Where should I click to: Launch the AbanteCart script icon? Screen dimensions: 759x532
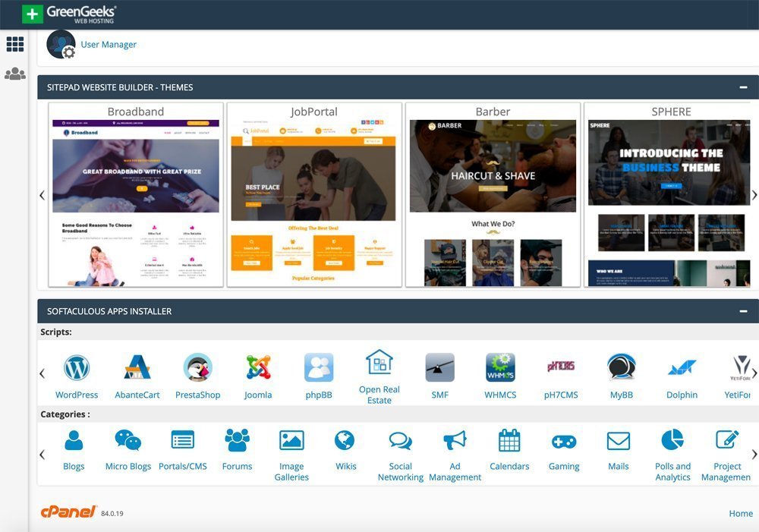(x=137, y=367)
